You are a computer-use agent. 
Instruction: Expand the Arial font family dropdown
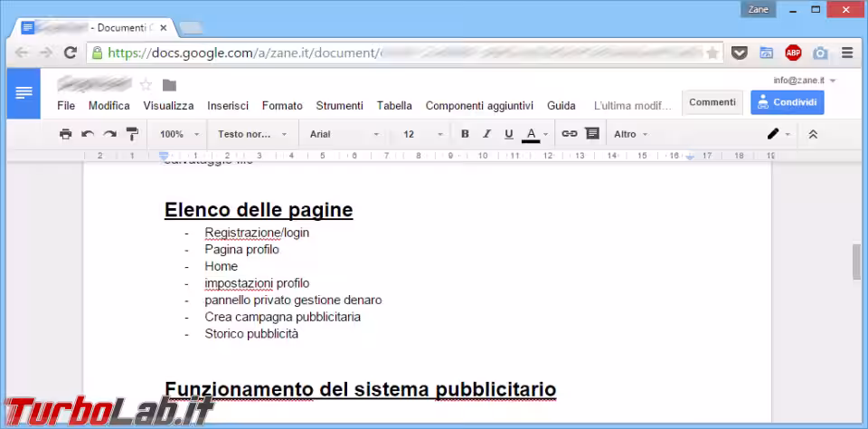coord(344,134)
